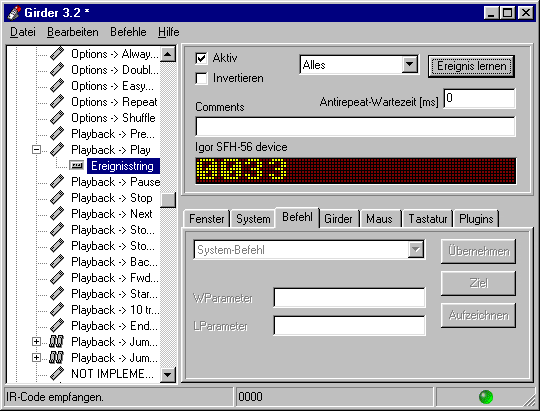Click command icon beside Playback -> Stop

point(57,198)
